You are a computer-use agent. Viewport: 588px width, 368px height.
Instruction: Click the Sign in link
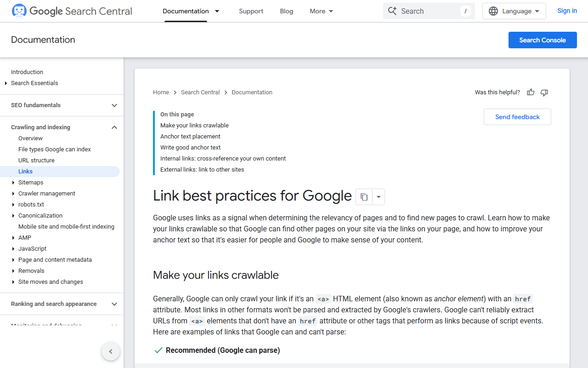pyautogui.click(x=567, y=11)
